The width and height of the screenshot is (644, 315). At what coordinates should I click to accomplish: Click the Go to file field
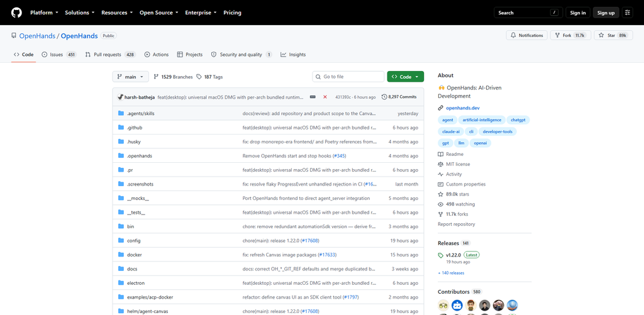(x=348, y=77)
